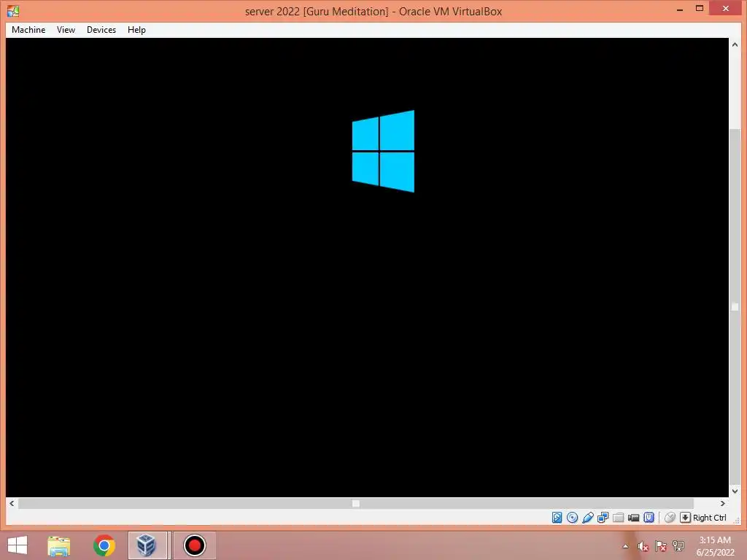Click the video capture status icon
Image resolution: width=747 pixels, height=560 pixels.
point(634,518)
